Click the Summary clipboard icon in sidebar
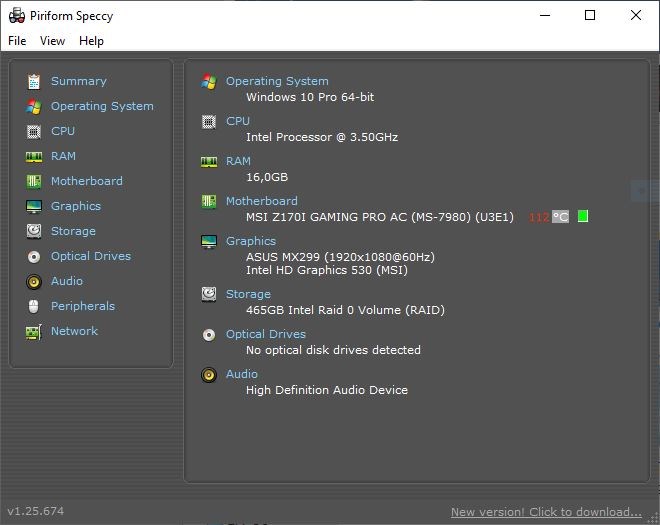The image size is (660, 525). click(34, 81)
